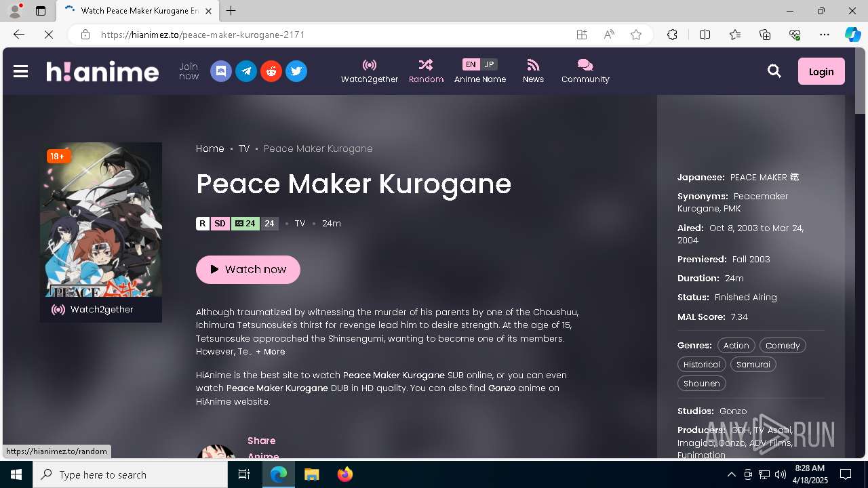Pick a Random anime
Screen dimensions: 868x488
(x=426, y=71)
